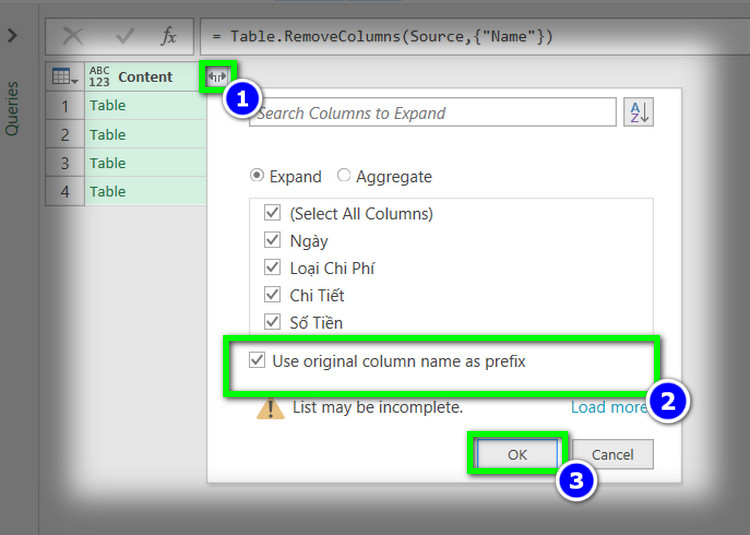
Task: Expand the Queries pane chevron
Action: [12, 35]
